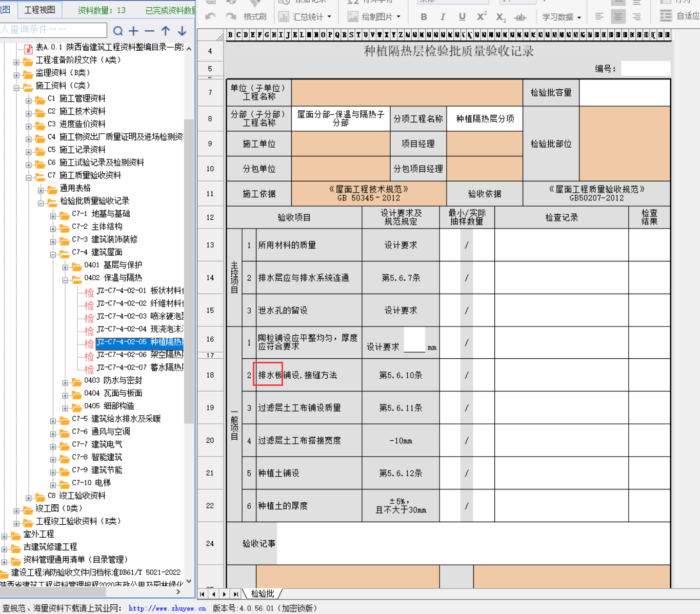Click the 编号 number input cell
Viewport: 700px width, 614px height.
[645, 69]
